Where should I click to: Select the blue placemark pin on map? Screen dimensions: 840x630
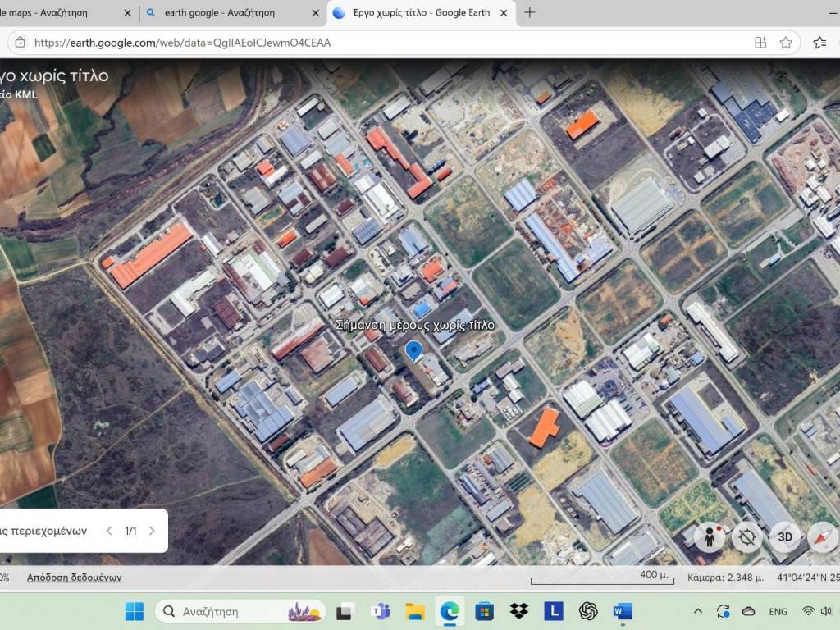coord(414,351)
